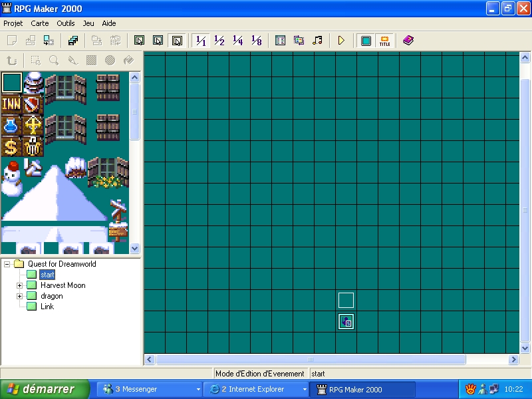Select the Harvest Moon map
This screenshot has height=399, width=532.
pos(63,285)
